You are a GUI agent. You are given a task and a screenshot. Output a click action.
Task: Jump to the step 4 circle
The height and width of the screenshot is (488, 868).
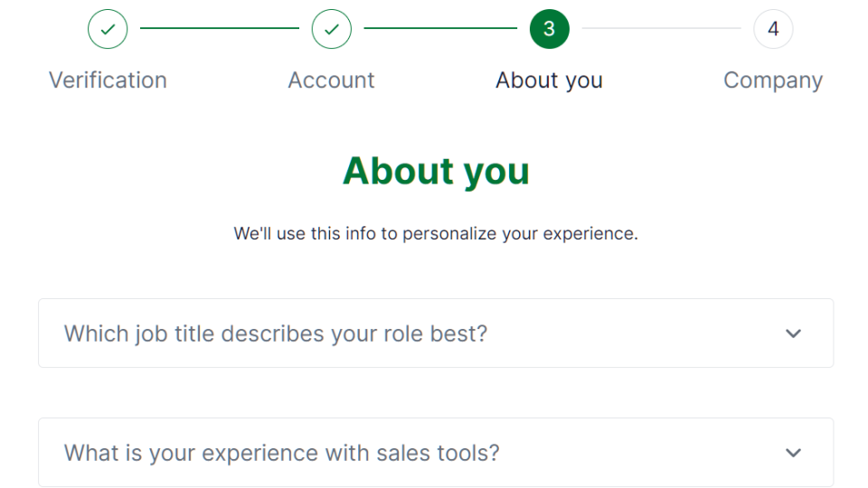coord(773,29)
